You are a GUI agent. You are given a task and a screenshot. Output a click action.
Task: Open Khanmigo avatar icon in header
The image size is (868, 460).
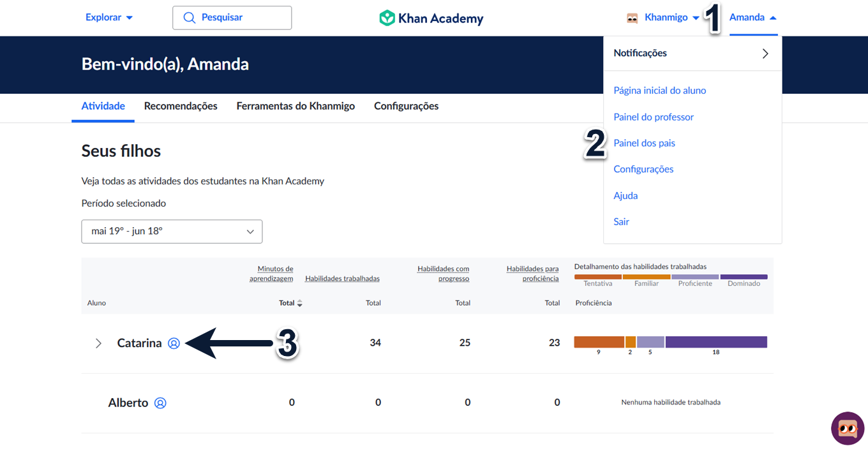click(632, 18)
